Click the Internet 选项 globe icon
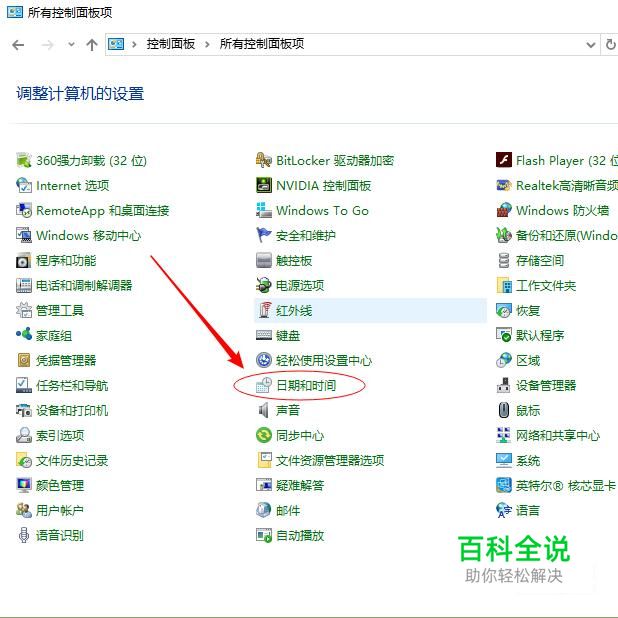This screenshot has width=618, height=618. pos(24,185)
